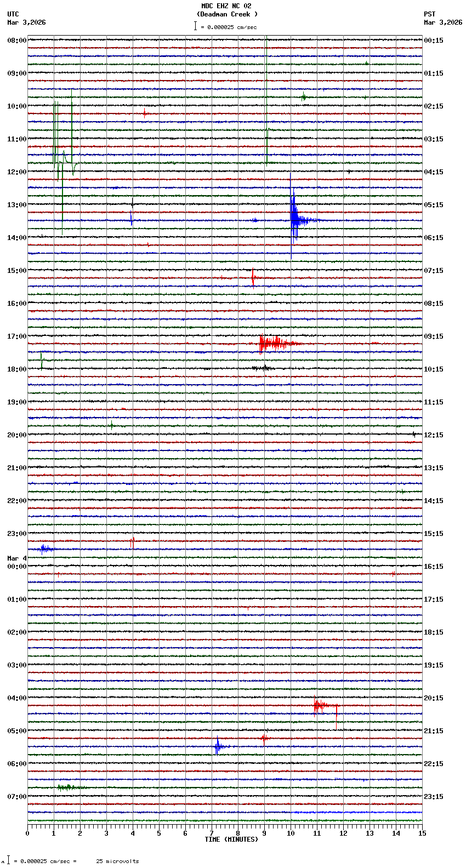466x868 pixels.
Task: Click the 'Mar 4' date label
Action: 17,558
